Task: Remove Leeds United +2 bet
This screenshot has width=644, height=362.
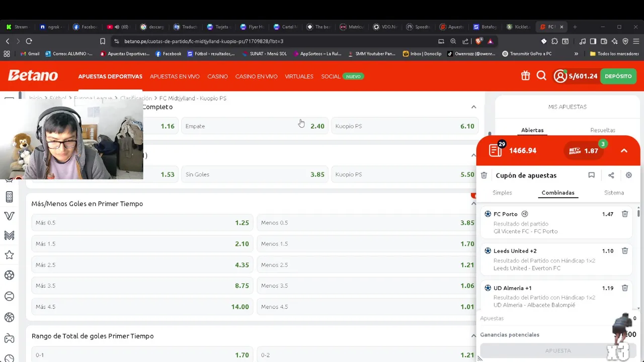Action: pos(625,250)
